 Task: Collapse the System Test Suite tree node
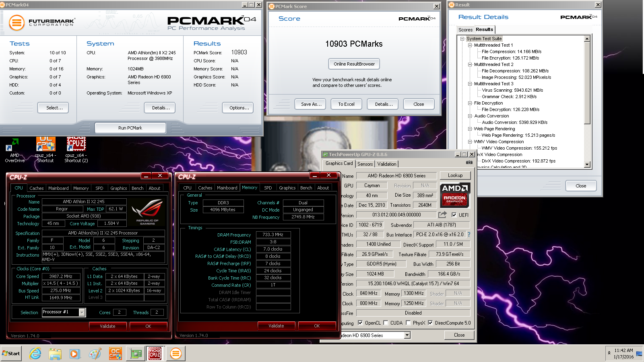point(462,39)
